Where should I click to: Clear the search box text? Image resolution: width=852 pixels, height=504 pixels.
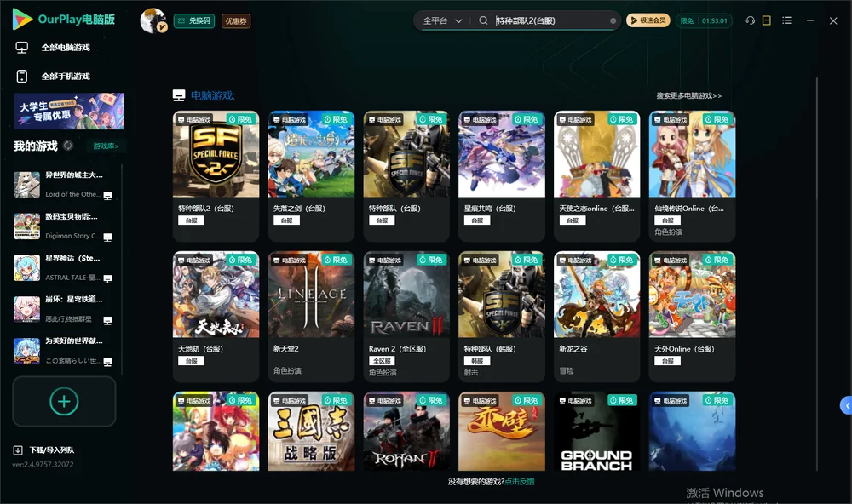pyautogui.click(x=613, y=21)
